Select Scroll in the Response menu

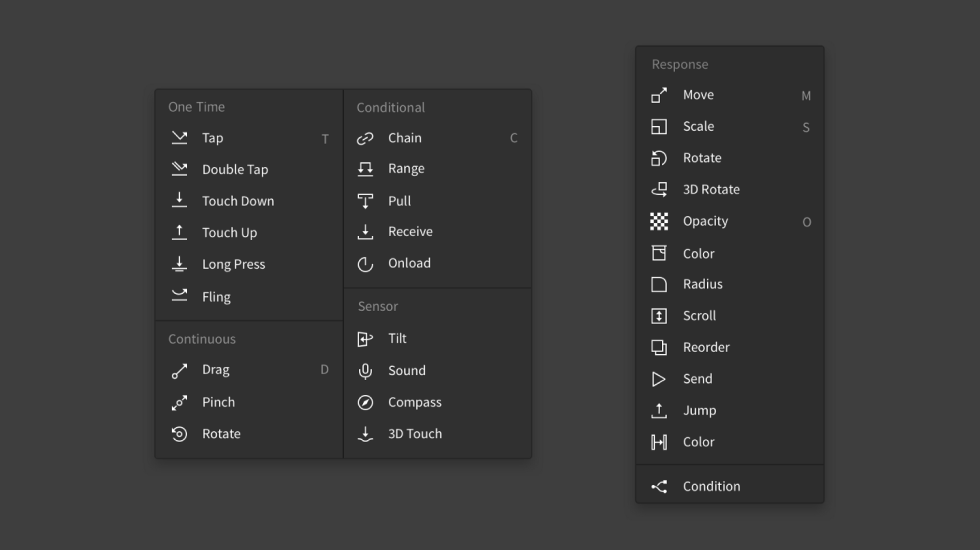(729, 316)
